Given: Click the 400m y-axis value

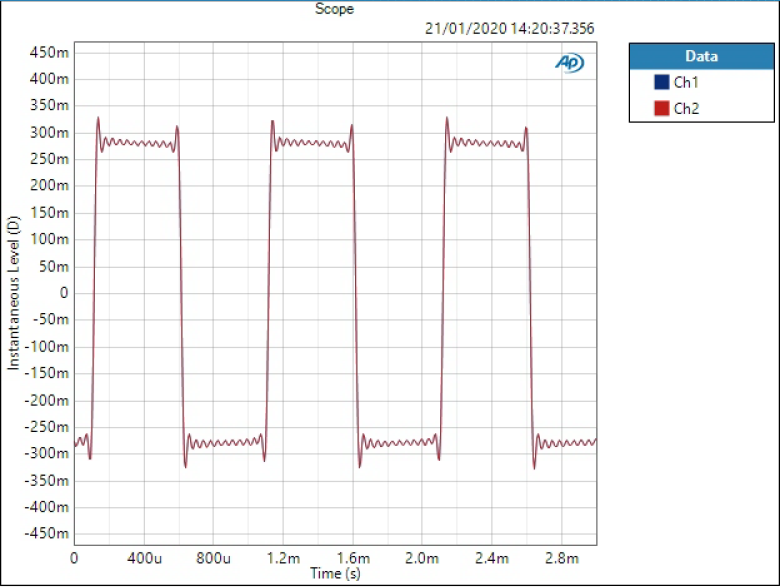Looking at the screenshot, I should [x=49, y=79].
